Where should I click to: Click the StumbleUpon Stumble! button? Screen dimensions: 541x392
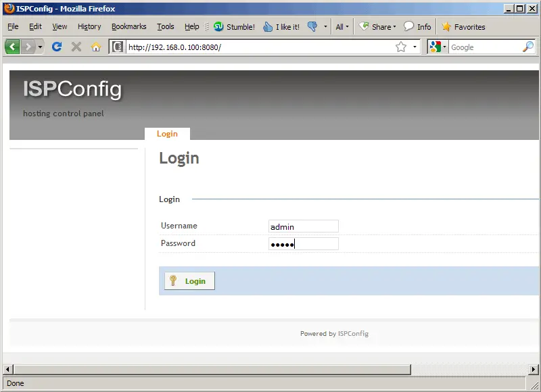(x=234, y=27)
